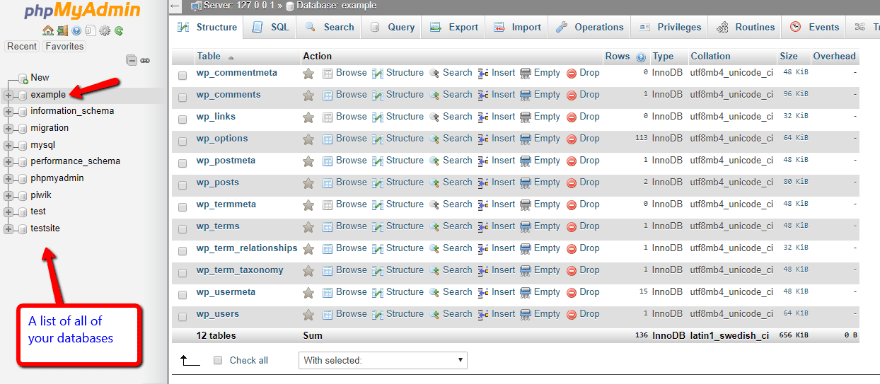This screenshot has width=880, height=384.
Task: Star wp_options table as favorite
Action: coord(308,139)
